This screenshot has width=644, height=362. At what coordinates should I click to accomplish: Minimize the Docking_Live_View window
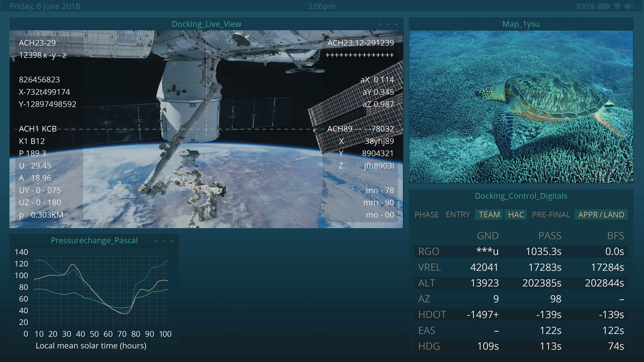(388, 24)
